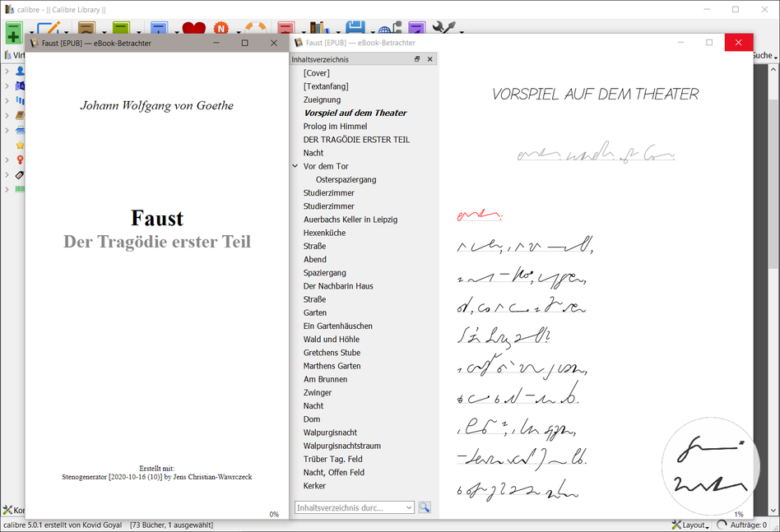Open Help via the lifebuoy icon
Screen dimensions: 780x532
point(256,29)
